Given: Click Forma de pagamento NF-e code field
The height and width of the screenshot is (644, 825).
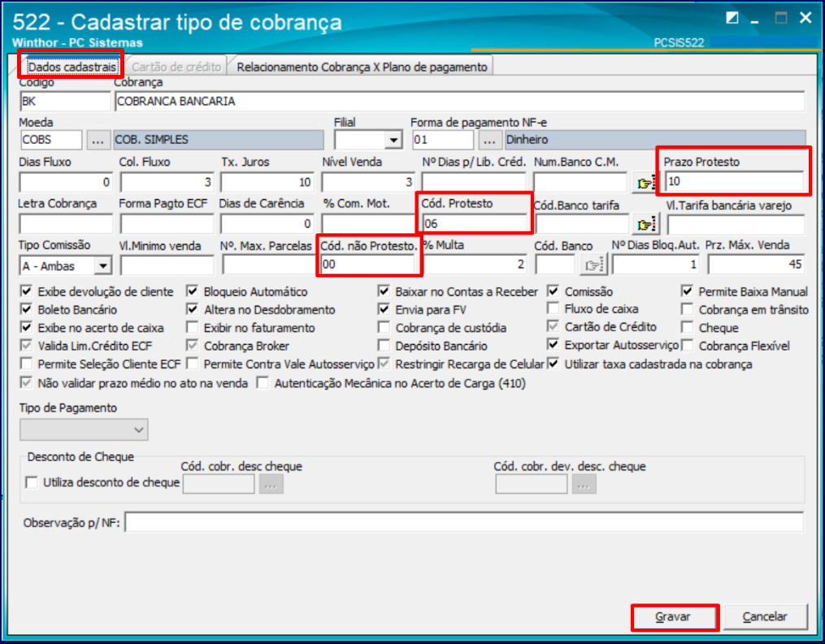Looking at the screenshot, I should click(x=442, y=140).
